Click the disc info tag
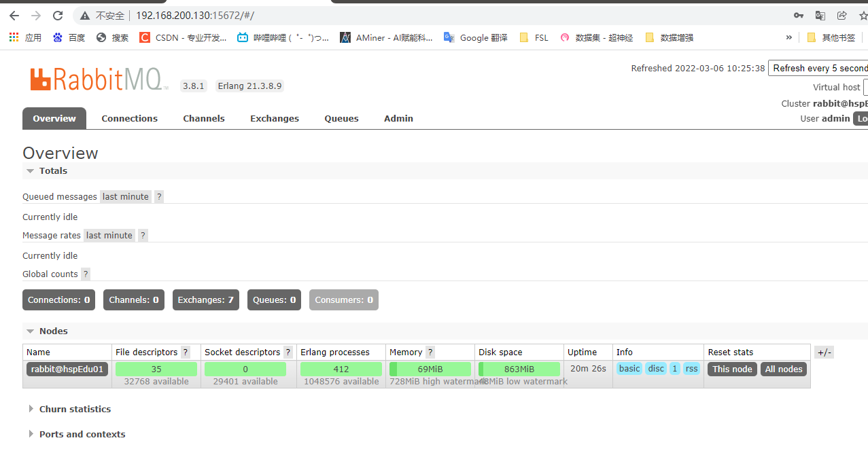This screenshot has width=868, height=453. 656,368
